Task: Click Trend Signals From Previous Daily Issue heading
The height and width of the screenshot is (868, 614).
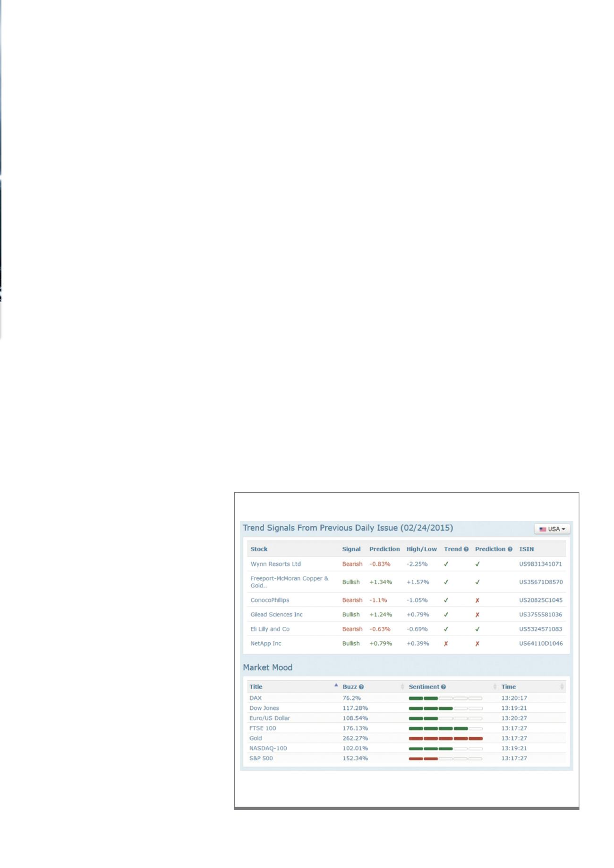Action: click(x=348, y=528)
